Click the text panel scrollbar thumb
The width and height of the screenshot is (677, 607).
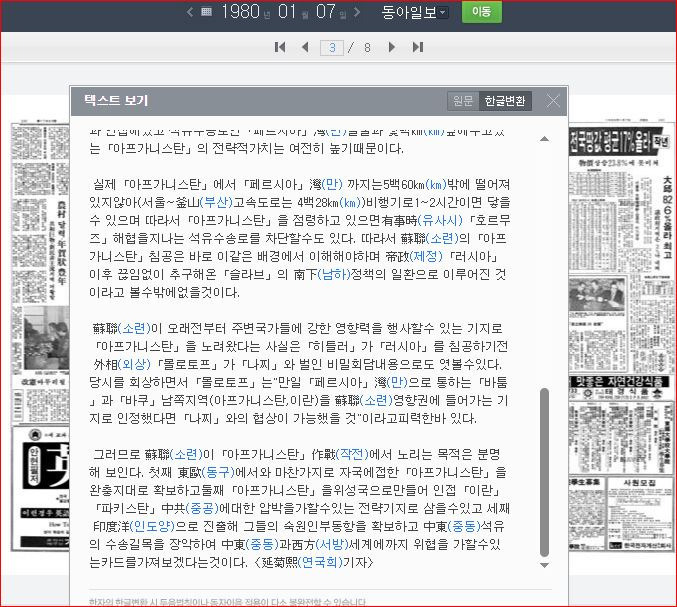pyautogui.click(x=544, y=470)
